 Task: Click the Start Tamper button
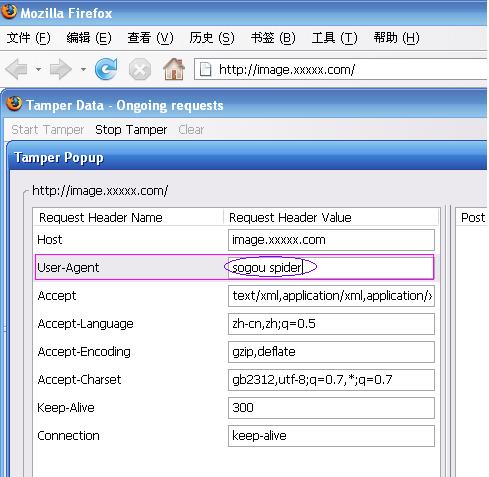tap(47, 130)
